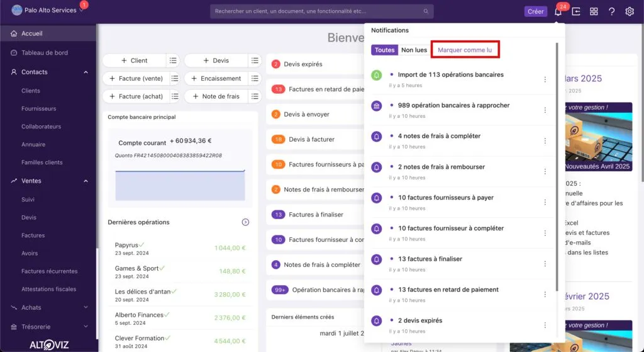Open the settings gear icon
644x352 pixels.
tap(629, 11)
